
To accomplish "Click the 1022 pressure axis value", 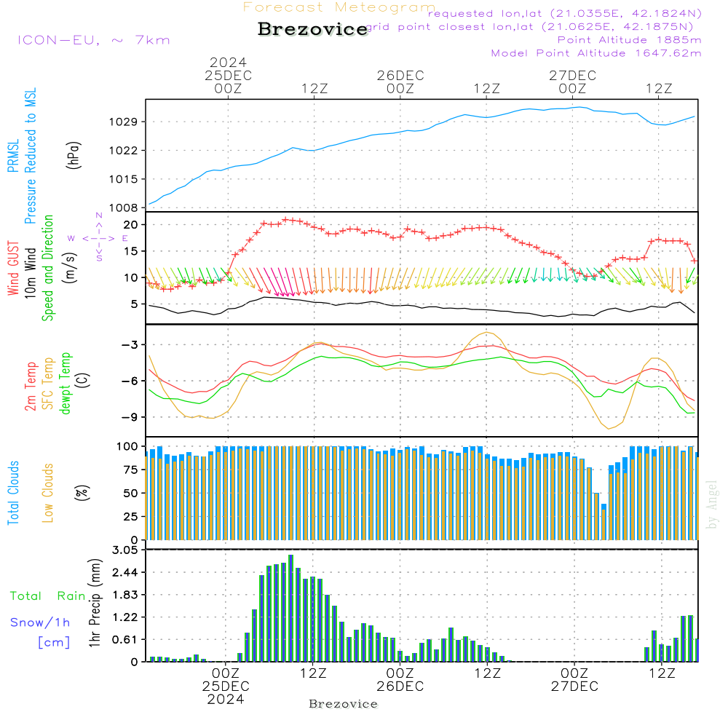I will [x=124, y=151].
